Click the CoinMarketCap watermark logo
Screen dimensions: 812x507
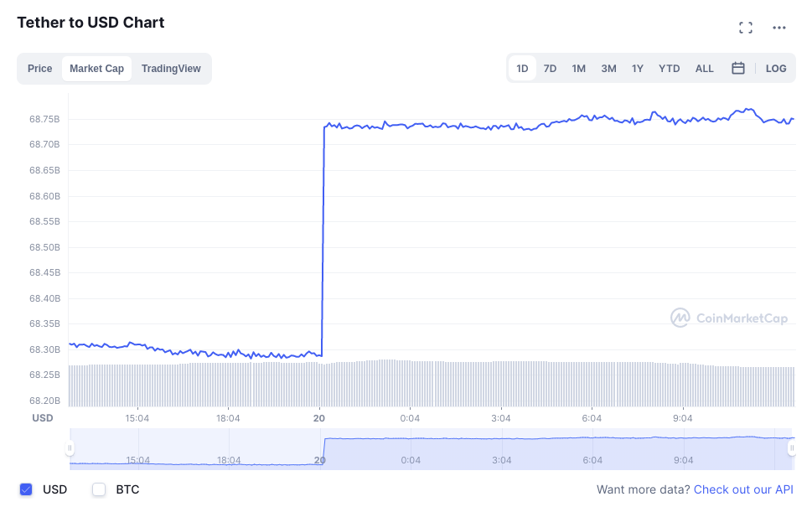(727, 318)
